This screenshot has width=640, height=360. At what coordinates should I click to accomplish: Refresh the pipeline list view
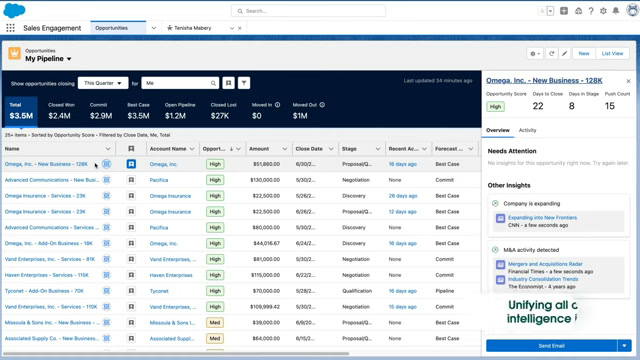click(x=551, y=53)
